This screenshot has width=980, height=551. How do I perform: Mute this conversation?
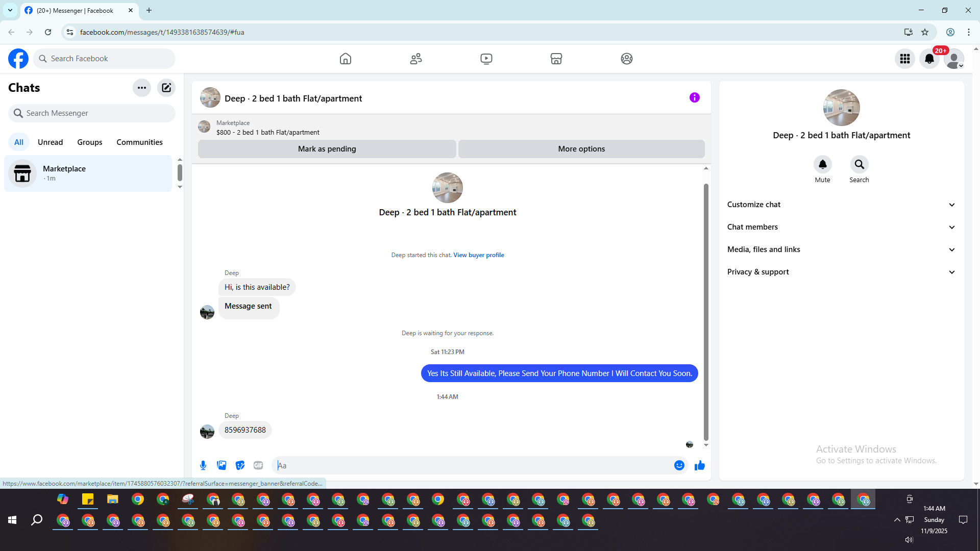click(822, 165)
